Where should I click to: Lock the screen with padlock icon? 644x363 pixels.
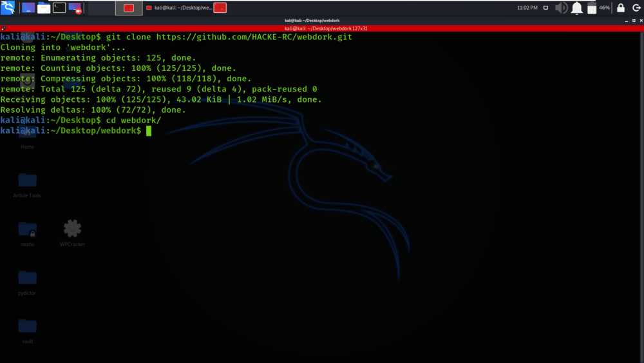pyautogui.click(x=621, y=8)
